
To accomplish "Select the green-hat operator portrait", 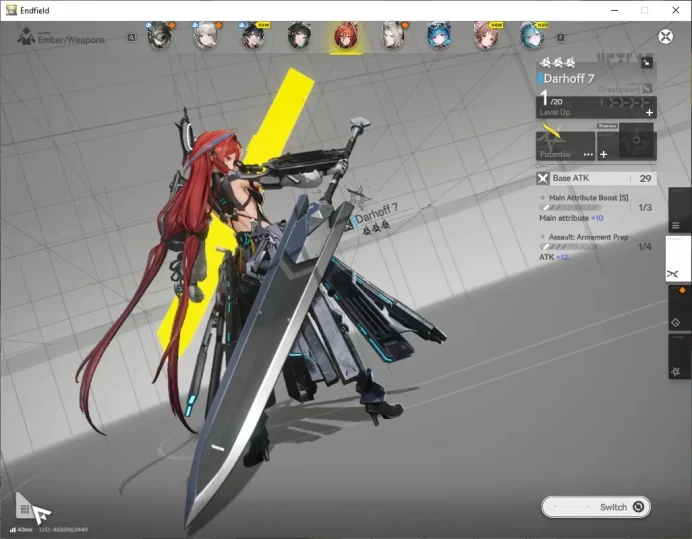I will click(300, 36).
